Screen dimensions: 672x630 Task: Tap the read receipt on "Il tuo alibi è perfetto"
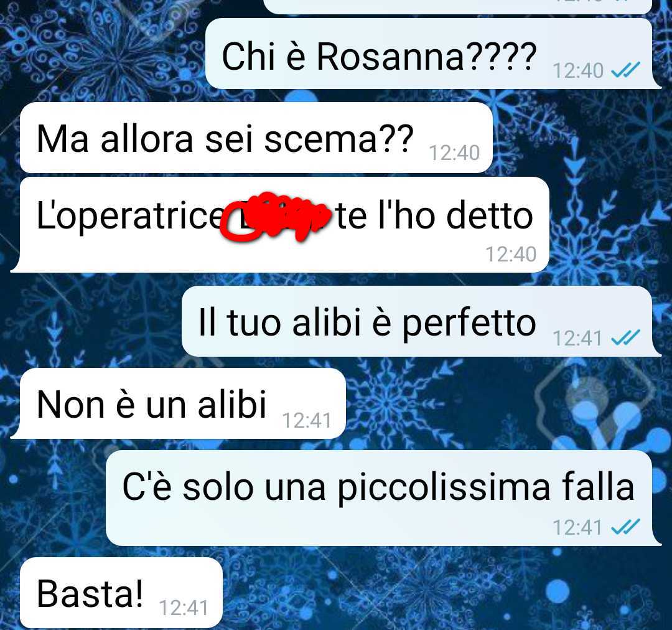click(626, 337)
